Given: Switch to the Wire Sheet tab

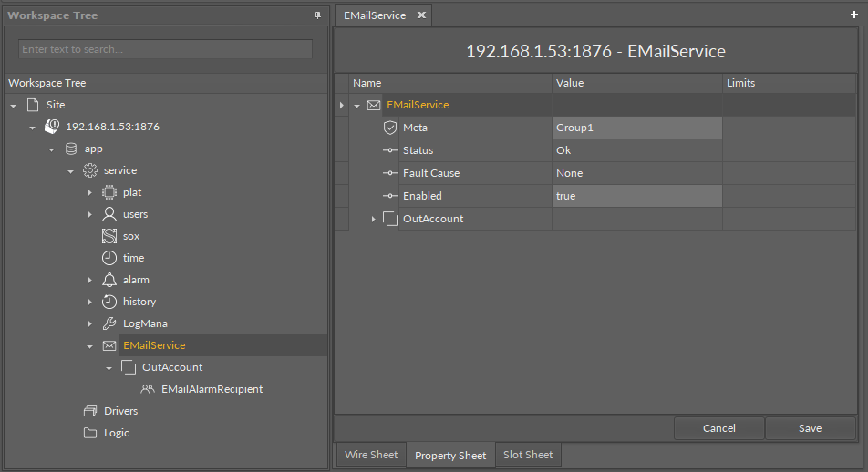Looking at the screenshot, I should [x=370, y=455].
